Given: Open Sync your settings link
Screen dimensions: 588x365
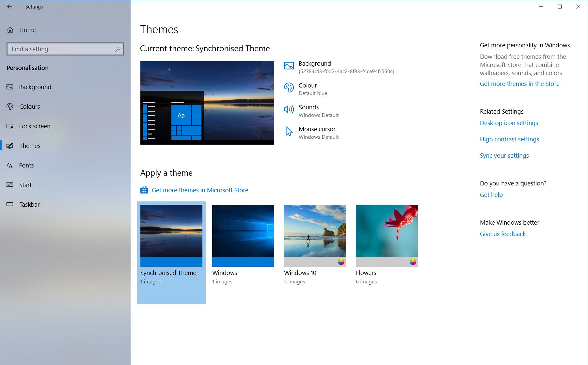Looking at the screenshot, I should pos(504,155).
